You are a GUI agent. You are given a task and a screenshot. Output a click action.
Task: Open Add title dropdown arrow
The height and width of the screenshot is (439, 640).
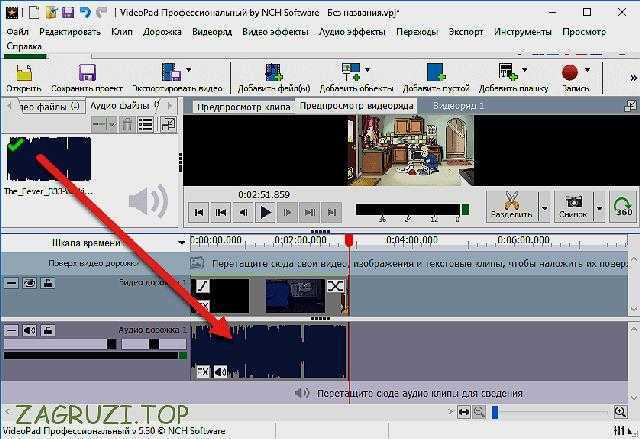click(524, 70)
